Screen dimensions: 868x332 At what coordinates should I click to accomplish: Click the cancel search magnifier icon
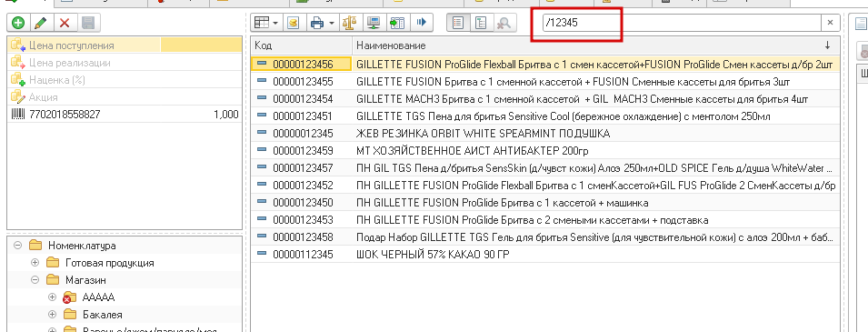pos(504,23)
